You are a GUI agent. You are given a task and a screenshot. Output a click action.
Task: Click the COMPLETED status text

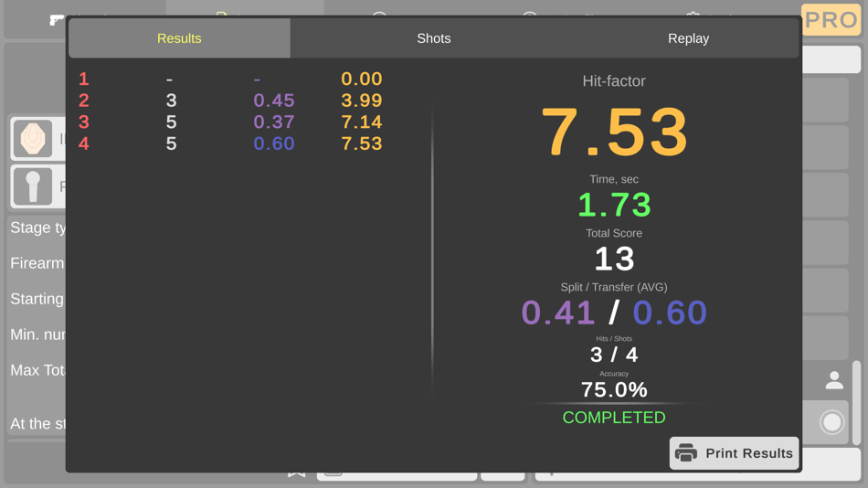[x=614, y=418]
